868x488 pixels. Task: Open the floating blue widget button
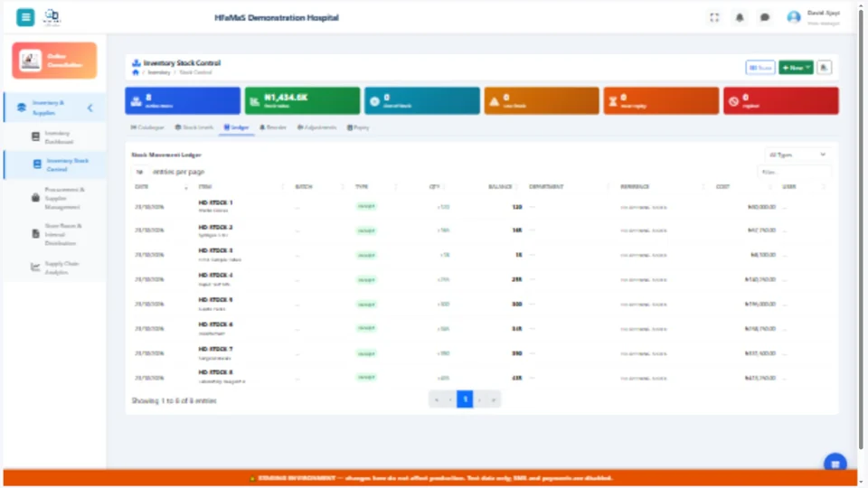click(x=835, y=464)
